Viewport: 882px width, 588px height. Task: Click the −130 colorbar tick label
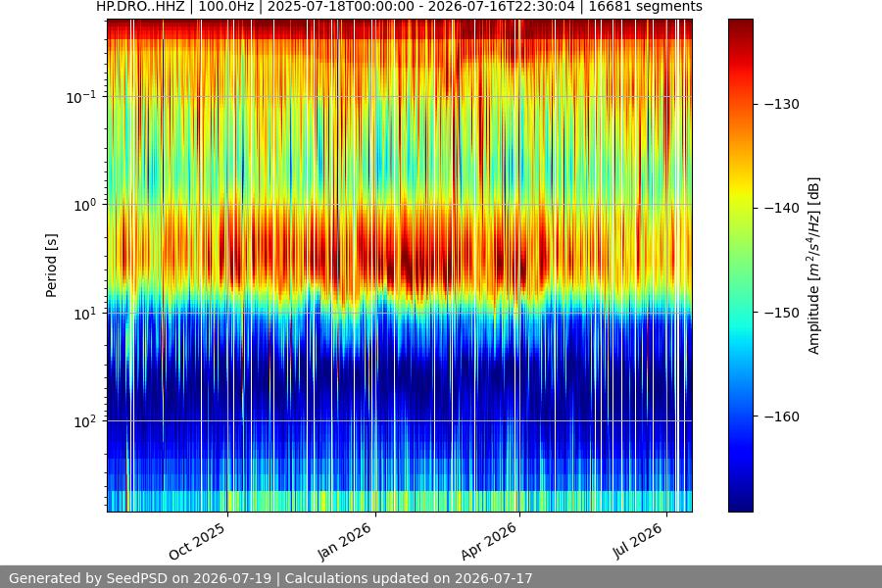tap(782, 104)
